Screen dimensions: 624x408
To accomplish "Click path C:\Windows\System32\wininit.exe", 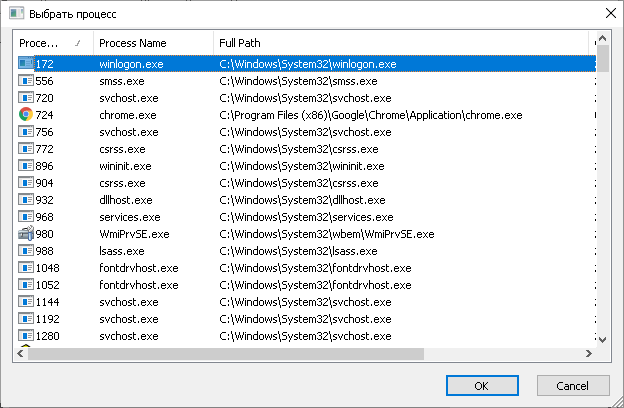I will 302,166.
